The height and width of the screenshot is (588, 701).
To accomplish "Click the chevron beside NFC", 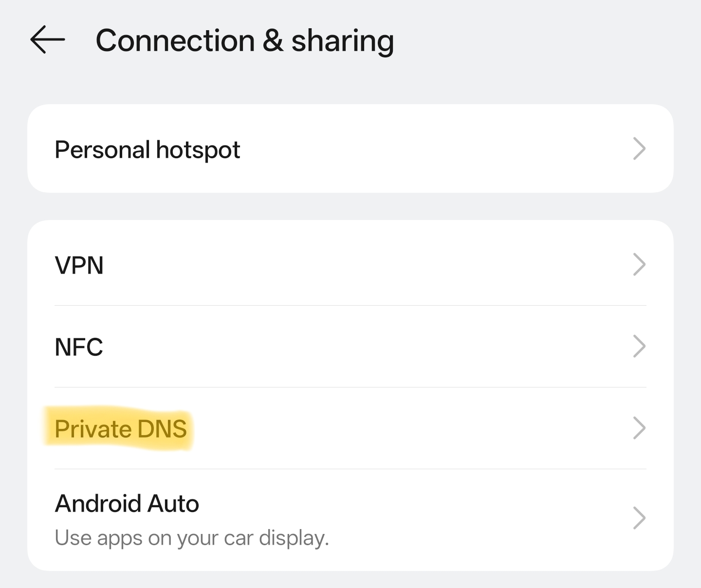I will [x=639, y=347].
